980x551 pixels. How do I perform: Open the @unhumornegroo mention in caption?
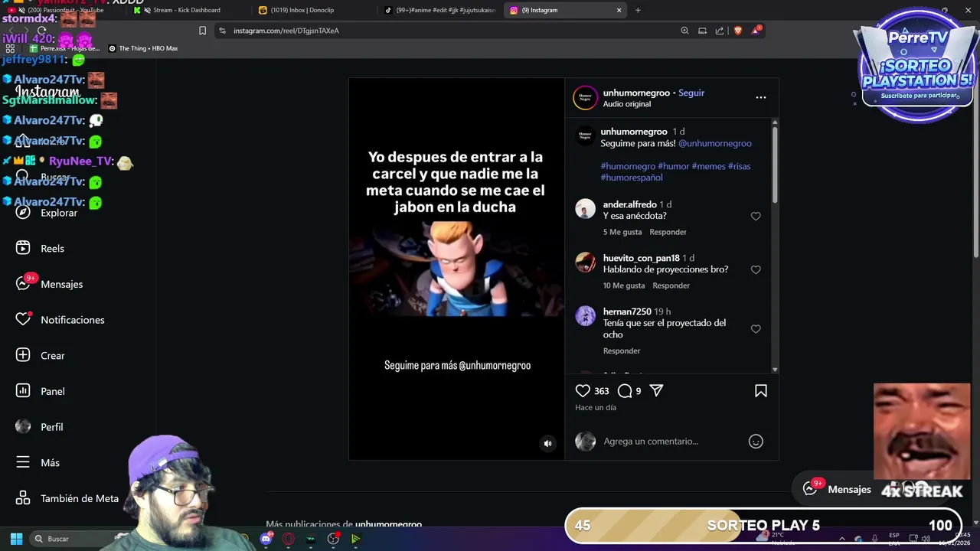tap(715, 143)
